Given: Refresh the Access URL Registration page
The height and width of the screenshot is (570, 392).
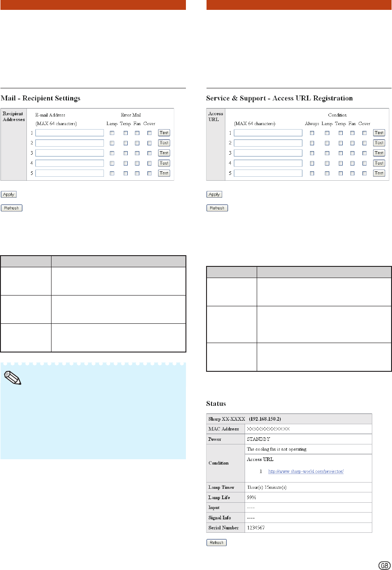Looking at the screenshot, I should pos(217,208).
